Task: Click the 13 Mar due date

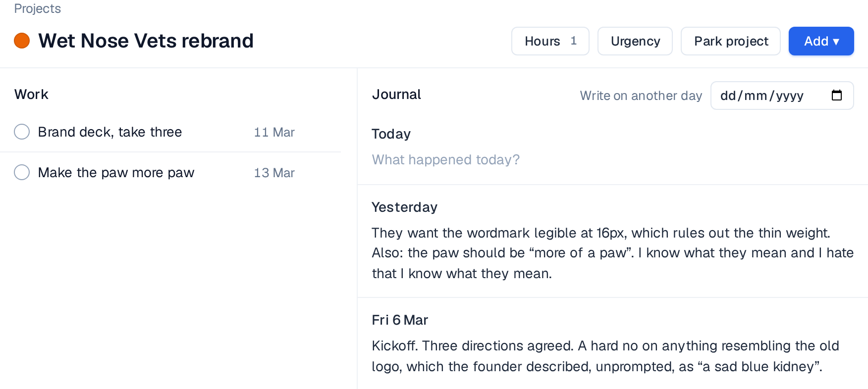Action: coord(274,173)
